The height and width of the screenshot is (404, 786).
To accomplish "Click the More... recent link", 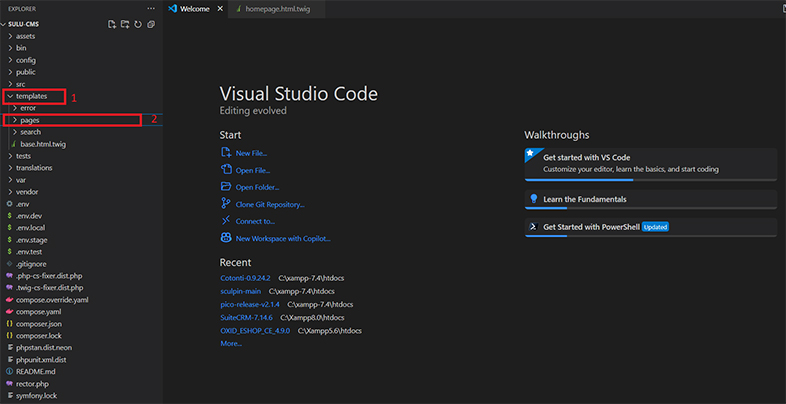I will coord(231,343).
